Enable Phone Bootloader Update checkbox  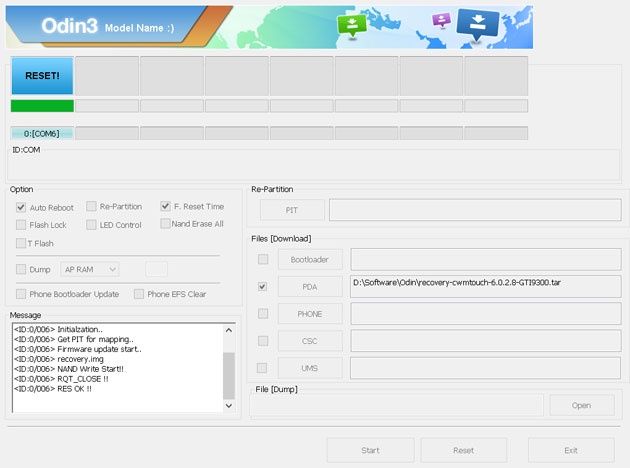click(x=21, y=294)
